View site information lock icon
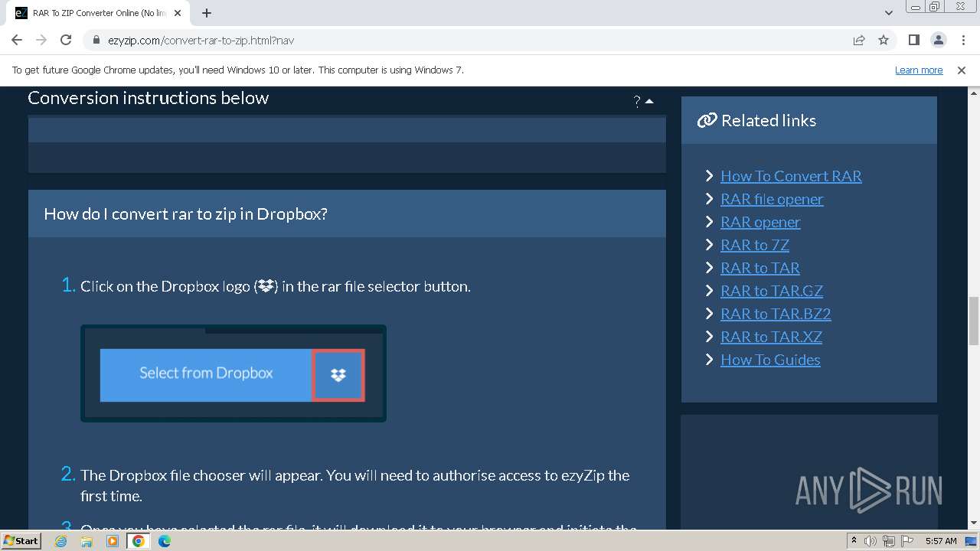This screenshot has width=980, height=551. [x=96, y=40]
